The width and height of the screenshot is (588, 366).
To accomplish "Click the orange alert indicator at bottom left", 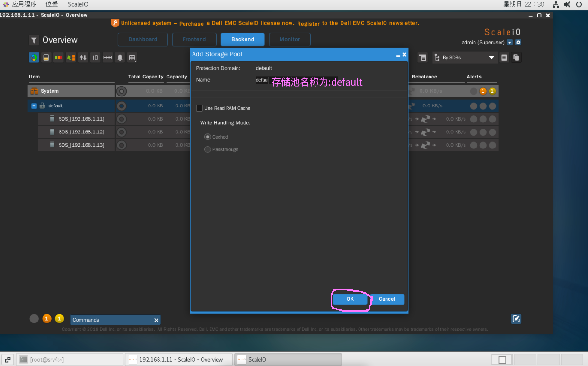I will click(46, 319).
